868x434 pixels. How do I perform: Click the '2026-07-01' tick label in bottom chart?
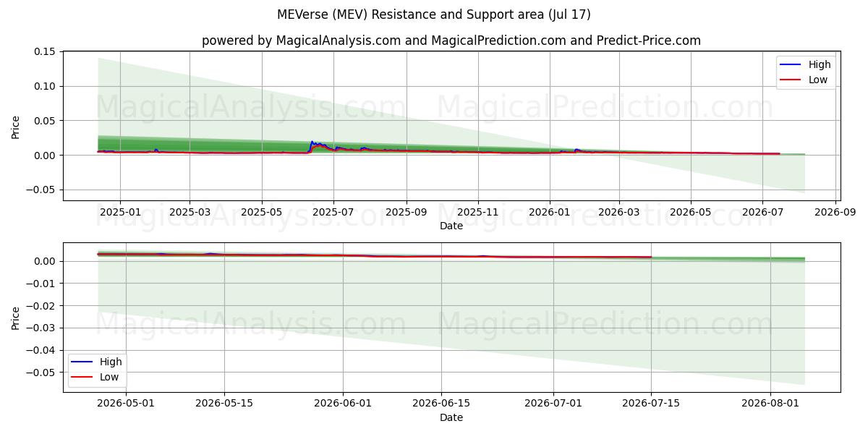tap(553, 404)
